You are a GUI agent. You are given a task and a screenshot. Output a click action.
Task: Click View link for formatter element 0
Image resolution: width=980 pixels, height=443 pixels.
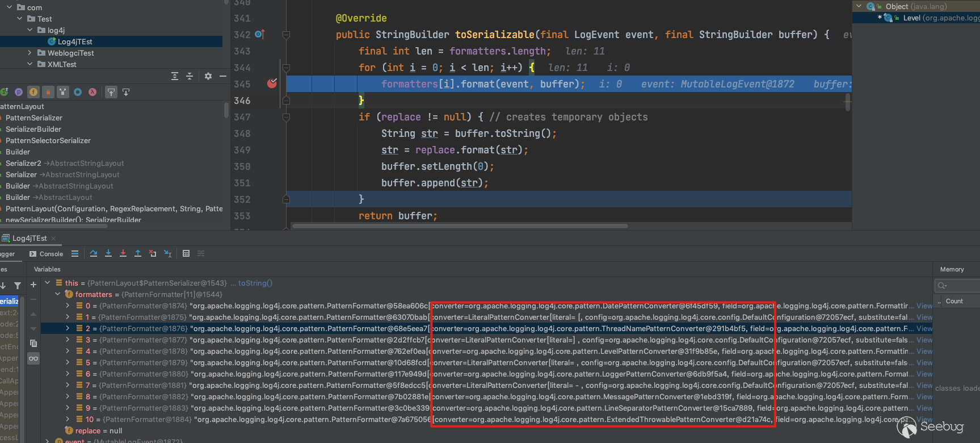tap(924, 306)
